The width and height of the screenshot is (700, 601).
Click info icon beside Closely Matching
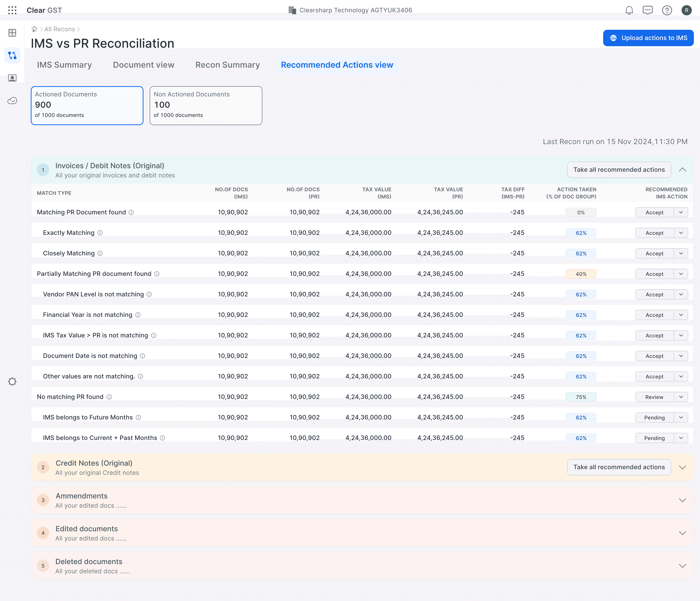click(100, 254)
